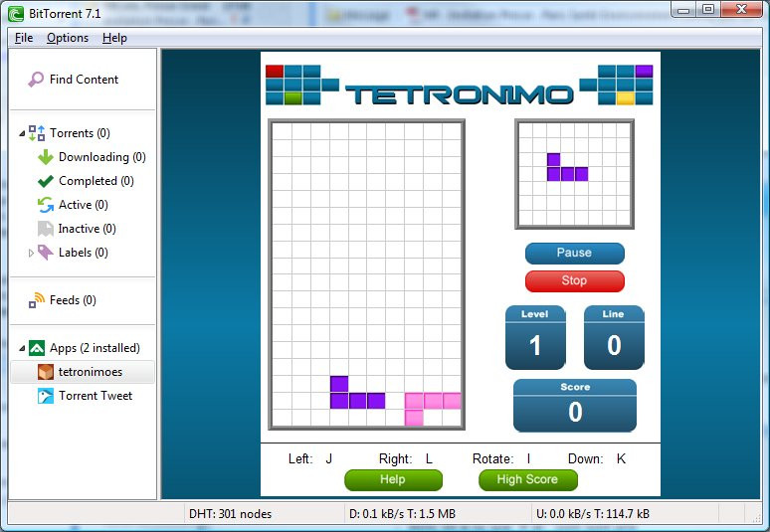The height and width of the screenshot is (532, 770).
Task: Open the Feeds RSS icon
Action: point(37,300)
